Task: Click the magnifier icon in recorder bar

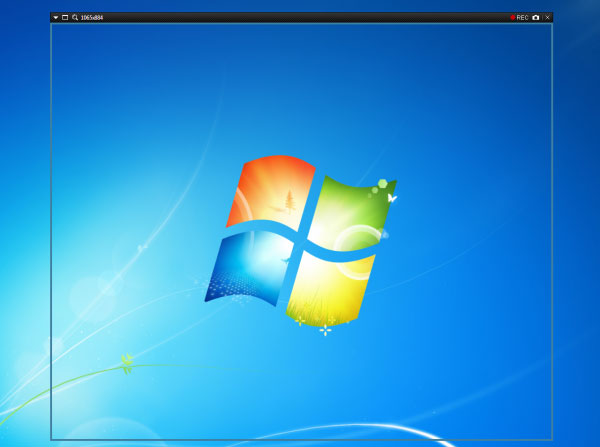Action: [x=75, y=18]
